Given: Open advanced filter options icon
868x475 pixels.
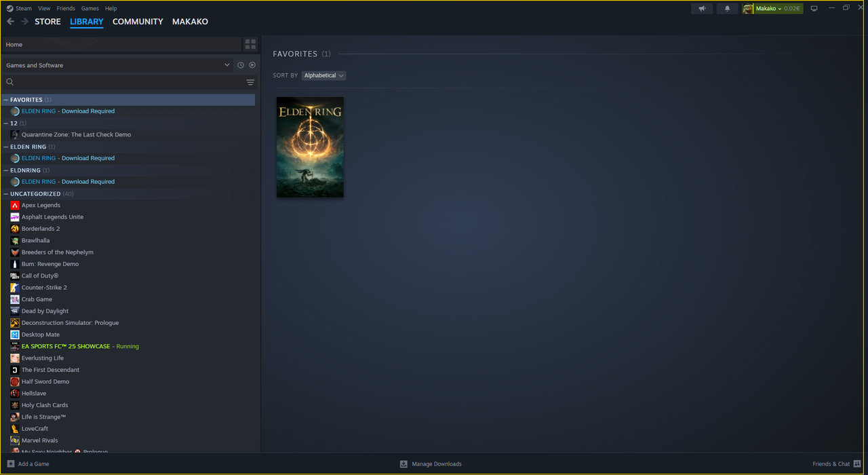Looking at the screenshot, I should [250, 82].
